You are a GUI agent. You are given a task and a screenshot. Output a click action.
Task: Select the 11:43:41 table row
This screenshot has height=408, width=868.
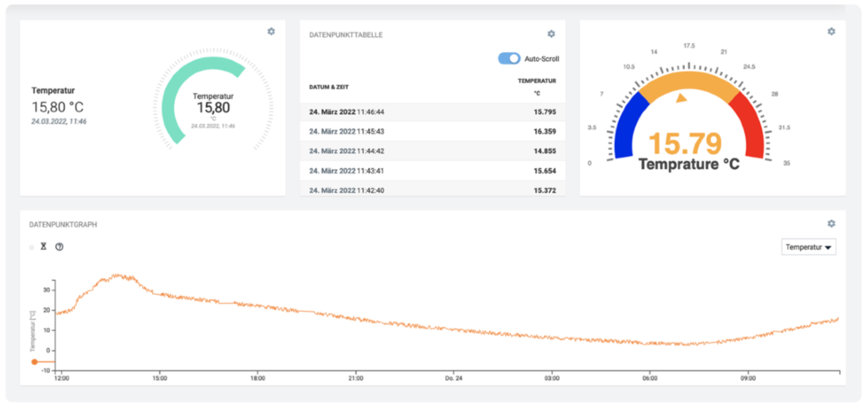432,171
